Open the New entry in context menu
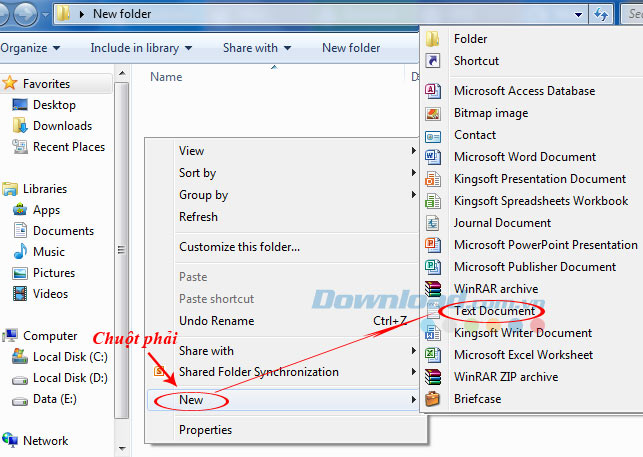The image size is (643, 457). click(283, 400)
